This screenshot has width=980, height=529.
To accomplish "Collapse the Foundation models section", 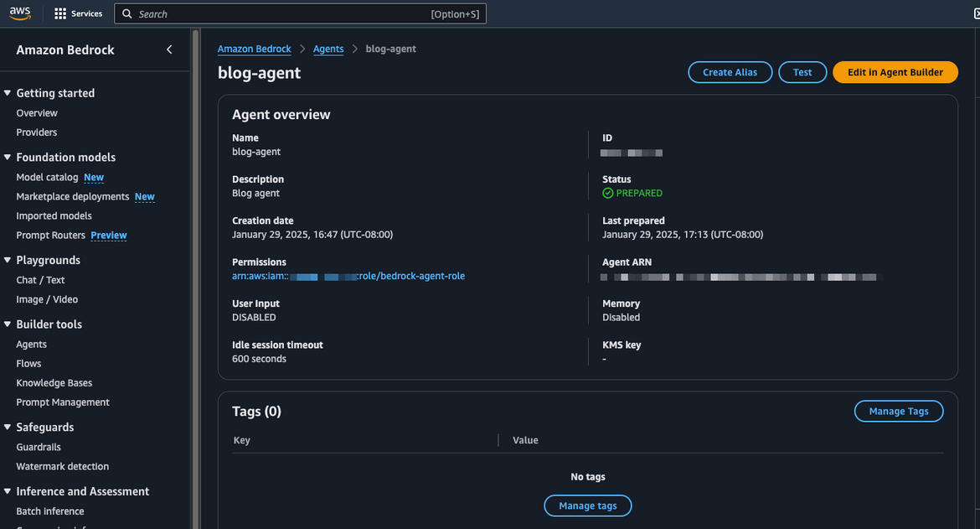I will [8, 157].
